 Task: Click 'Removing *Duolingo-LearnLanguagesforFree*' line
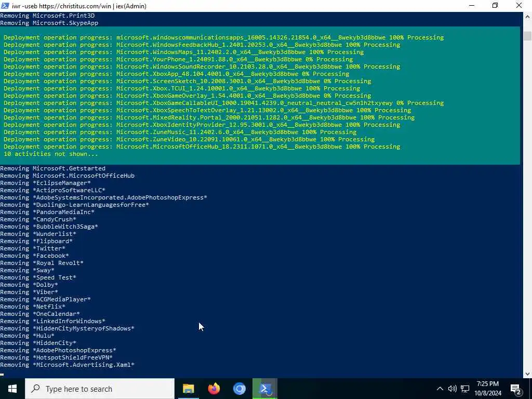pyautogui.click(x=74, y=205)
